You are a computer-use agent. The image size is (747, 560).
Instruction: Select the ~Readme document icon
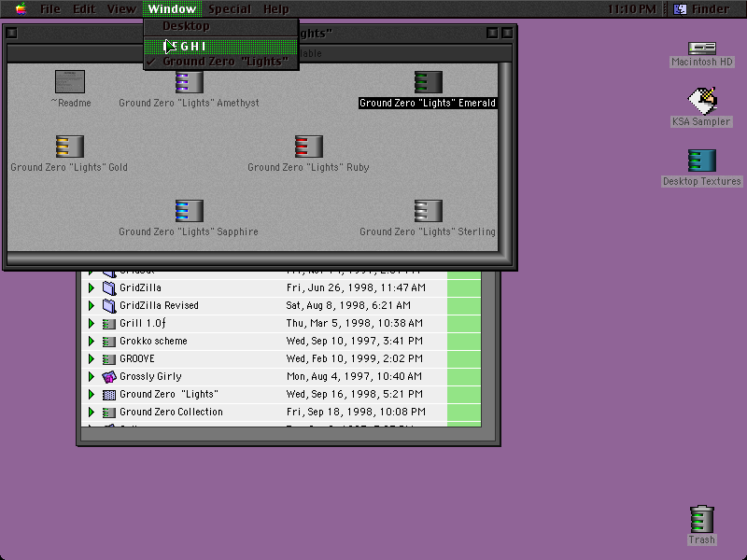click(70, 81)
